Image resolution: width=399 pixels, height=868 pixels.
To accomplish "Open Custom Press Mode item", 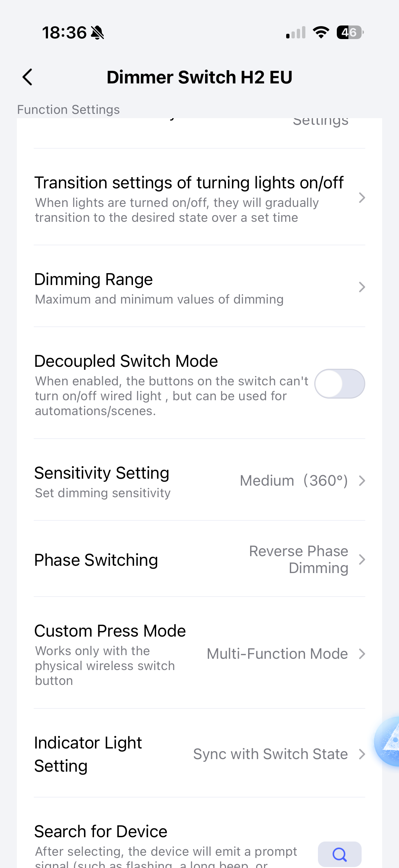I will [110, 631].
